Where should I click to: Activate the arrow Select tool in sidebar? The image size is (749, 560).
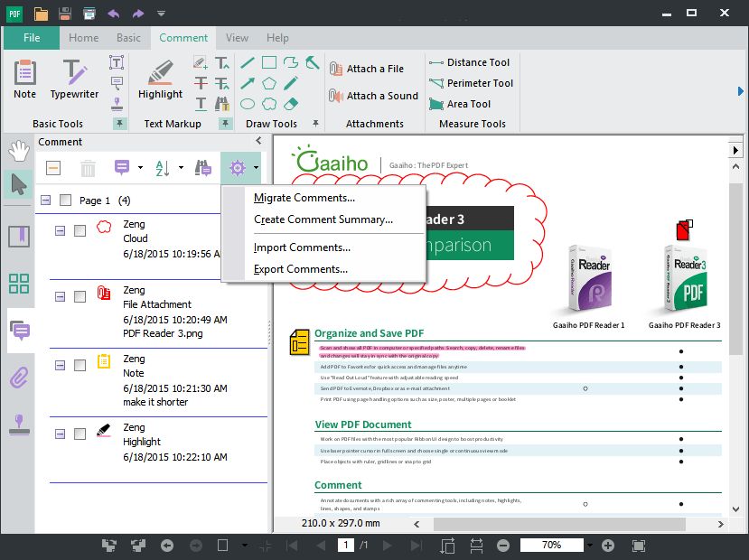pos(19,184)
